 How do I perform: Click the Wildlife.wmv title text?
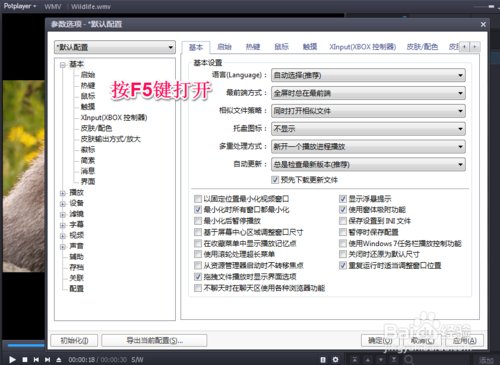coord(91,7)
